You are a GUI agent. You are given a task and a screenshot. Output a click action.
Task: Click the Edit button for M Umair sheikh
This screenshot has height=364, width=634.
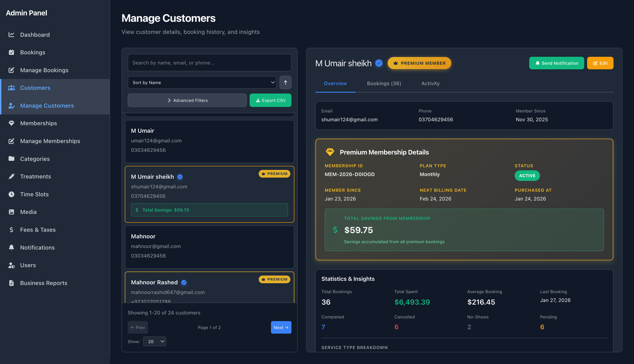click(600, 63)
